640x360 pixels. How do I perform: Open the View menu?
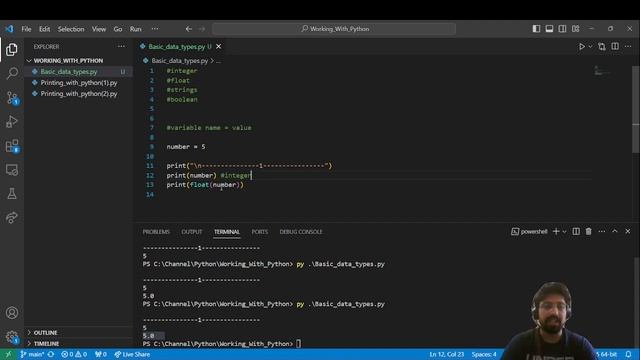pyautogui.click(x=99, y=29)
